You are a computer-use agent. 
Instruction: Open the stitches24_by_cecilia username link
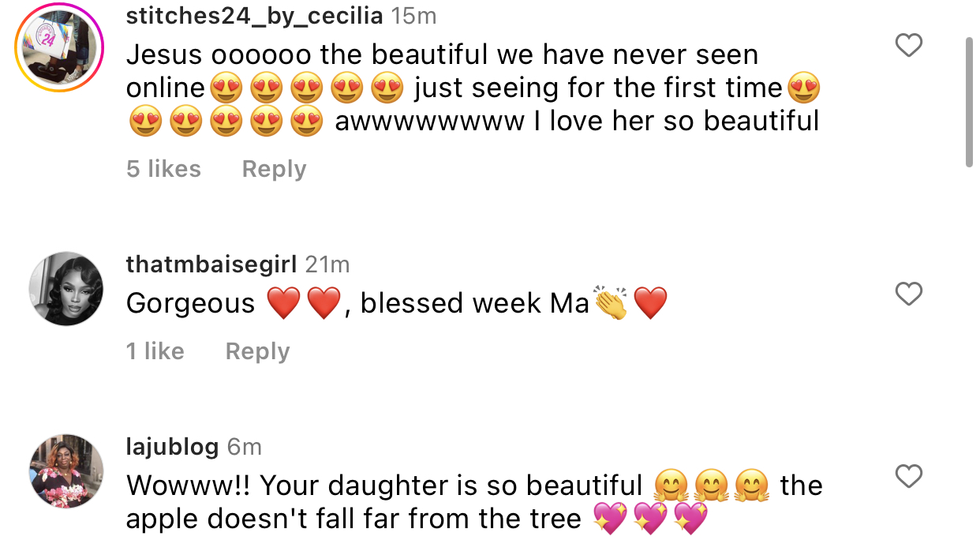[255, 16]
